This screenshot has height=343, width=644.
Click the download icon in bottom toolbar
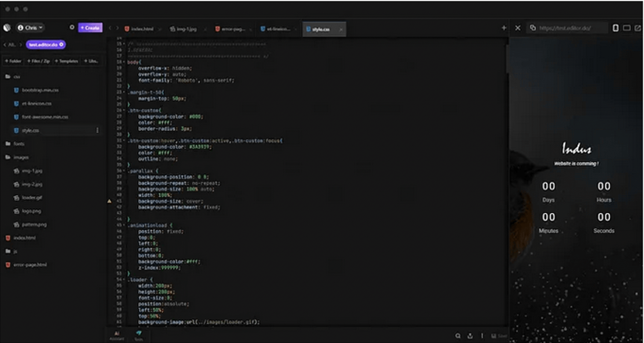470,336
